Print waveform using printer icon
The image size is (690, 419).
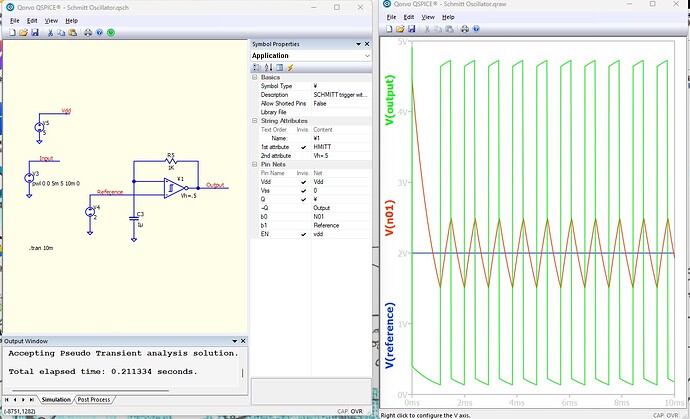pyautogui.click(x=465, y=29)
